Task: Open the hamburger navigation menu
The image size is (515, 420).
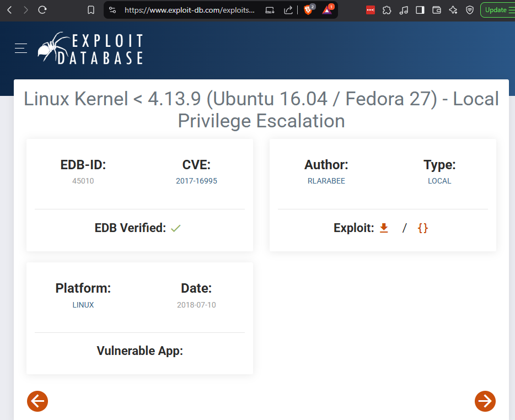Action: click(x=21, y=49)
